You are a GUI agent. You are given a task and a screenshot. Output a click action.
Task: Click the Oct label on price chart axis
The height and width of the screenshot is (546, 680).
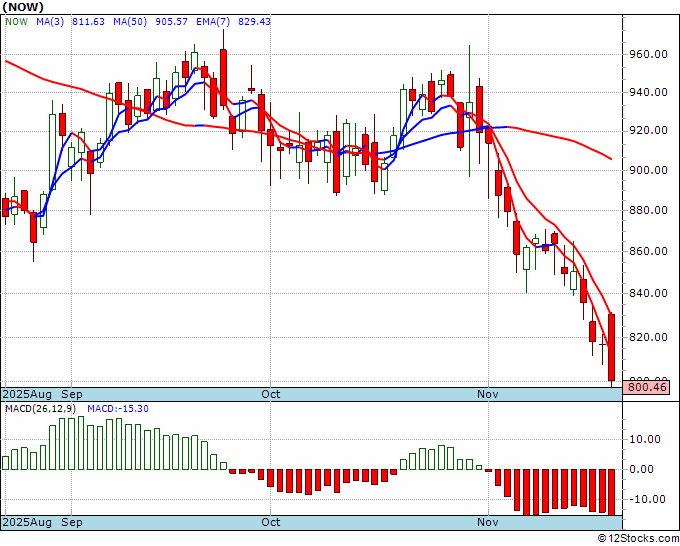271,394
